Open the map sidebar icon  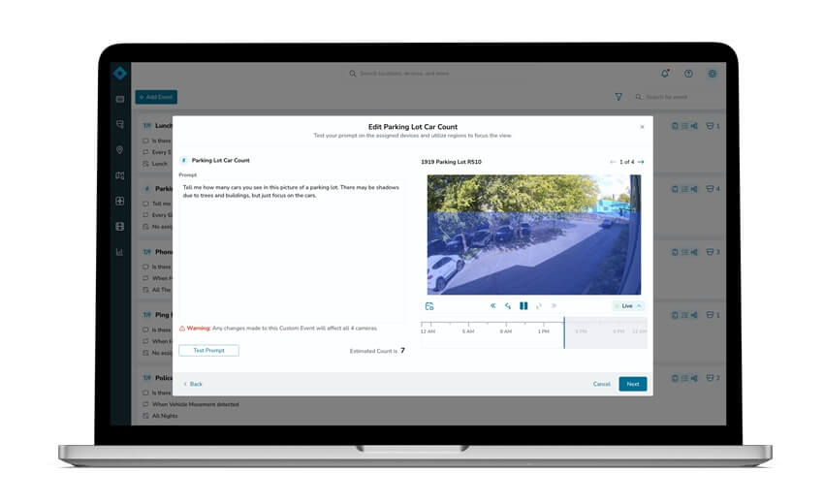(120, 175)
